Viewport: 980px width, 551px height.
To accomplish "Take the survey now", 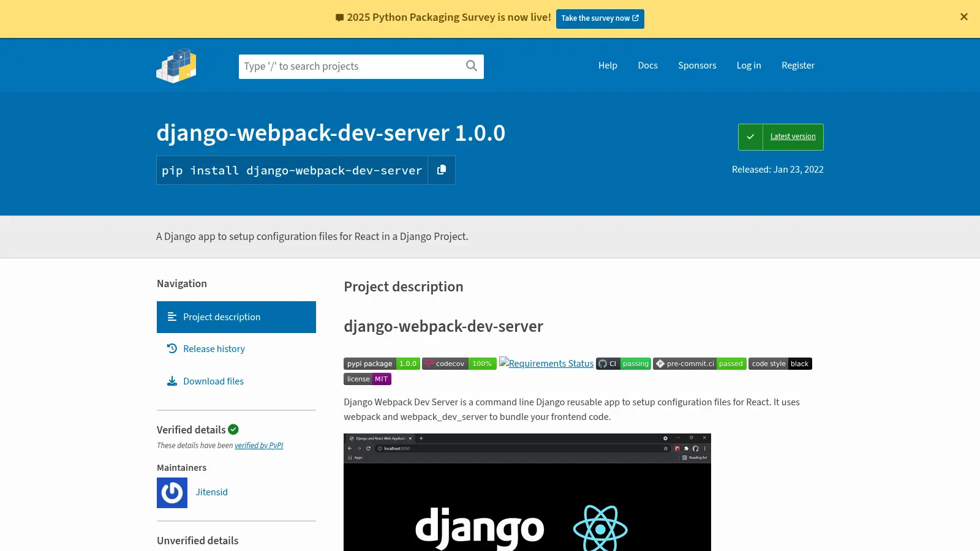I will [600, 18].
